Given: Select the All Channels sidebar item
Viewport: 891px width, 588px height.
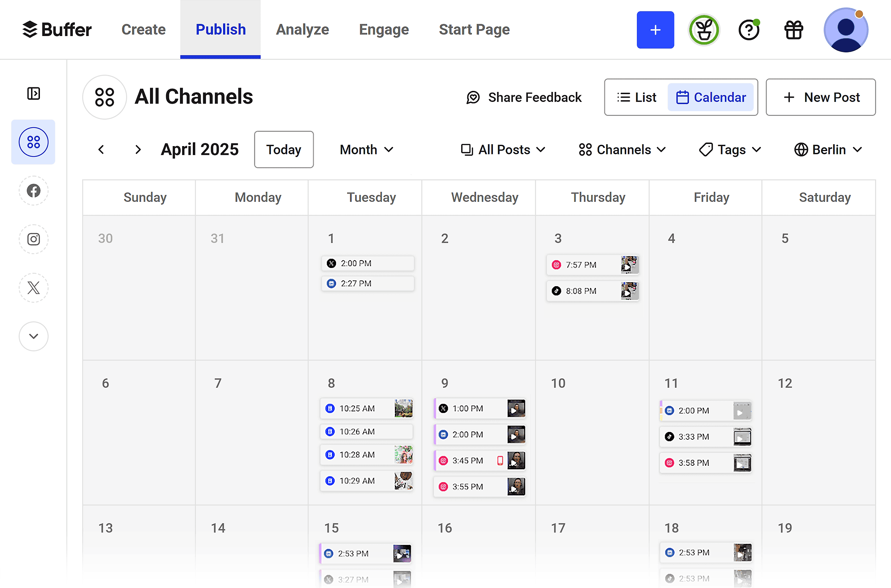Looking at the screenshot, I should (34, 142).
